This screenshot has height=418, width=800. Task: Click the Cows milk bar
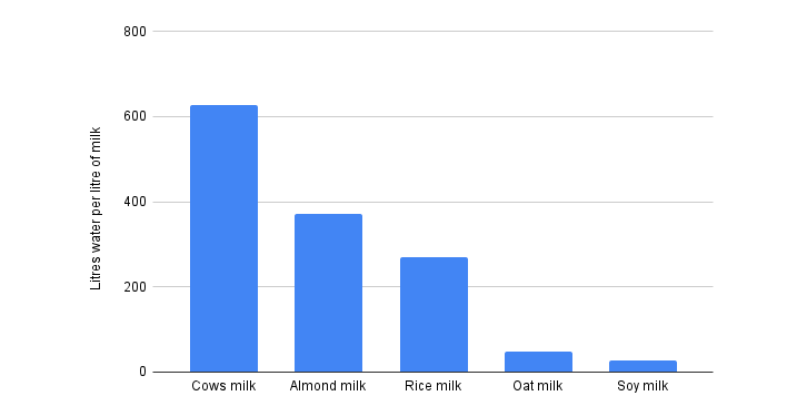point(224,238)
